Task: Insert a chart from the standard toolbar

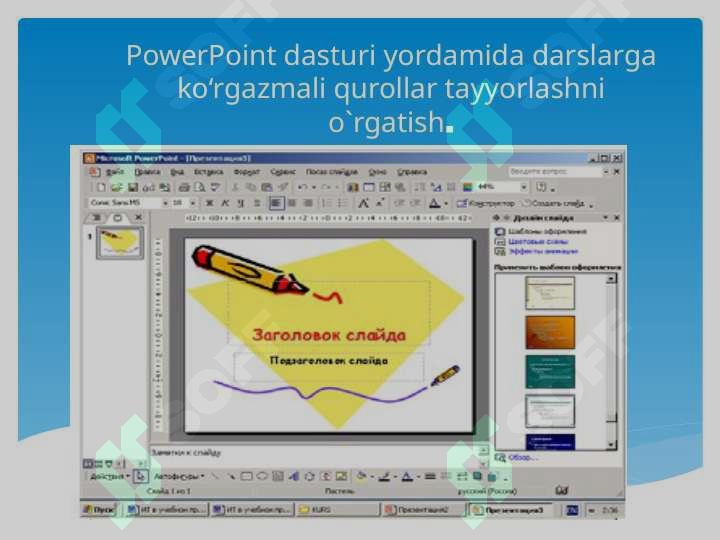Action: click(353, 187)
